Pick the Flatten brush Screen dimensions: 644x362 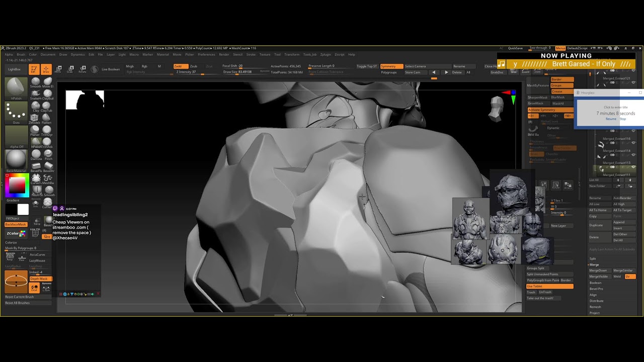click(47, 118)
